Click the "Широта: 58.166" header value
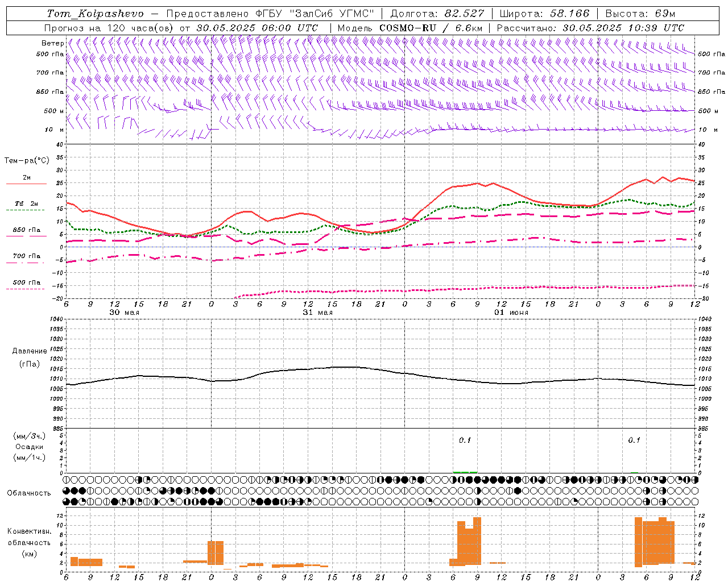 click(x=545, y=14)
